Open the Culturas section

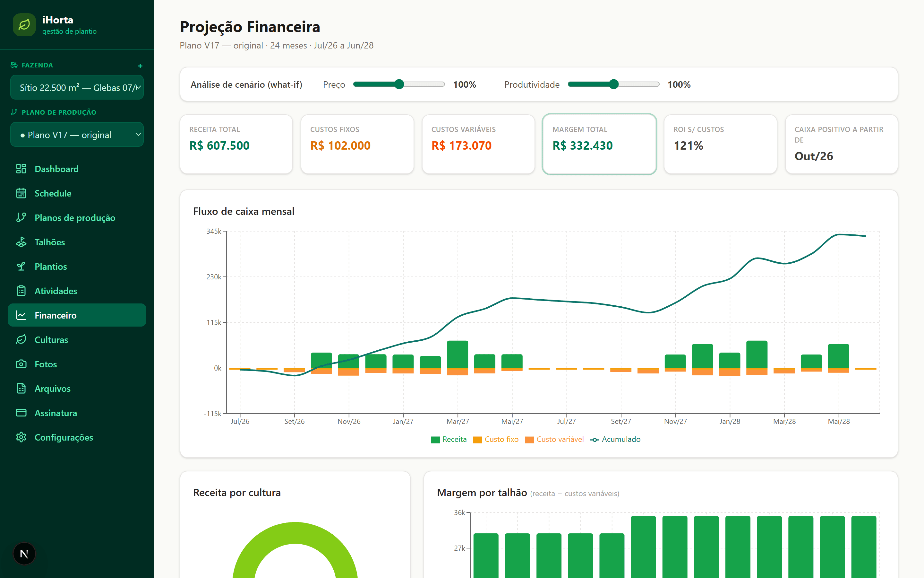(77, 340)
